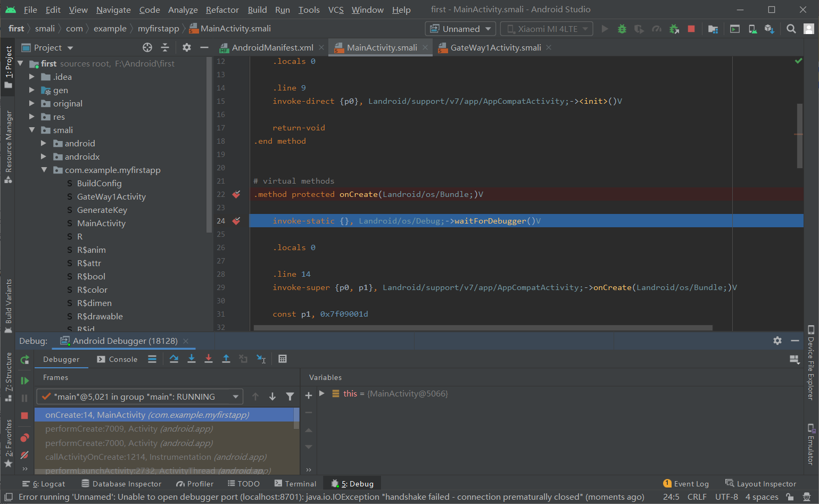819x504 pixels.
Task: Expand the androidx folder
Action: 44,156
